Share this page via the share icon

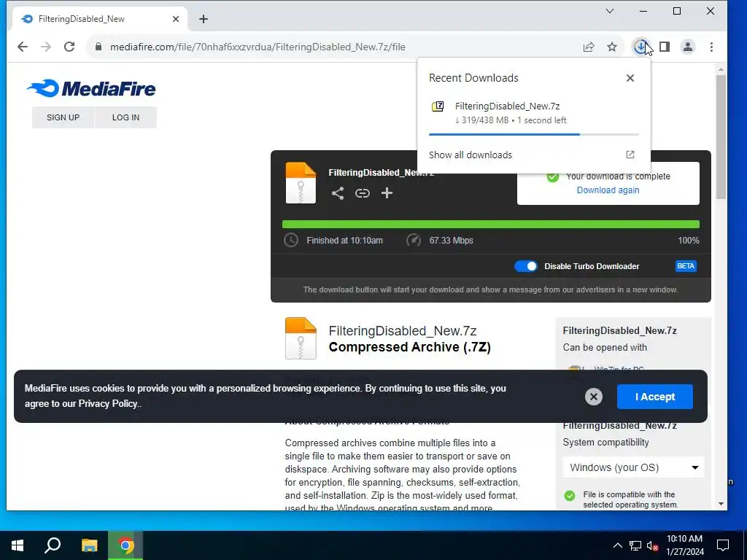[x=589, y=47]
